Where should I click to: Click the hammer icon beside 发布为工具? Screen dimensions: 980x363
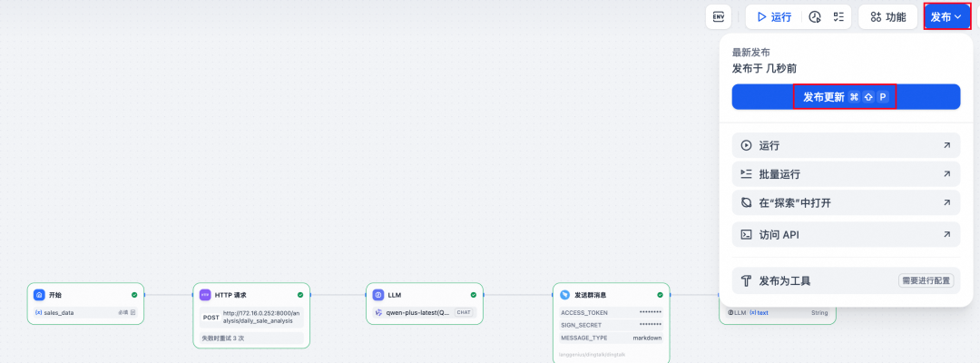pos(746,280)
